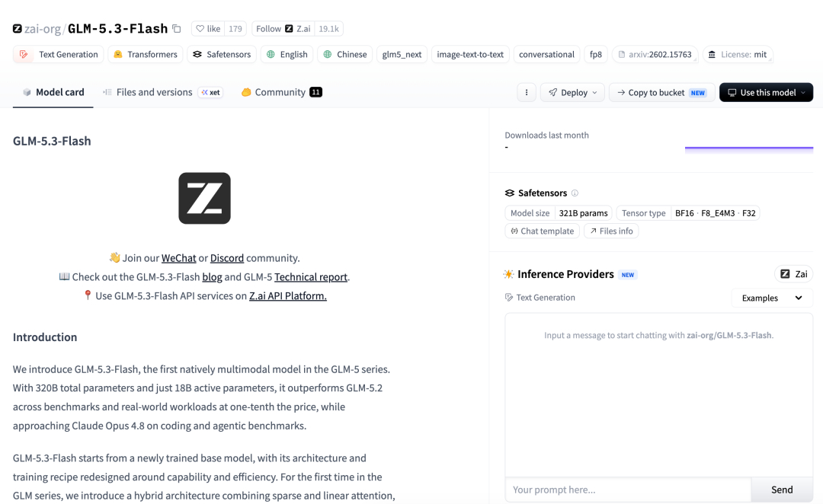Open the arxiv:2602.15763 tag

655,55
